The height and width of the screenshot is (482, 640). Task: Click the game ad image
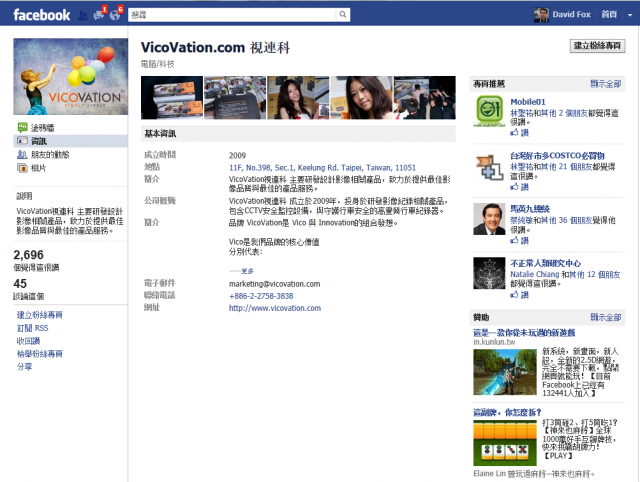(505, 372)
